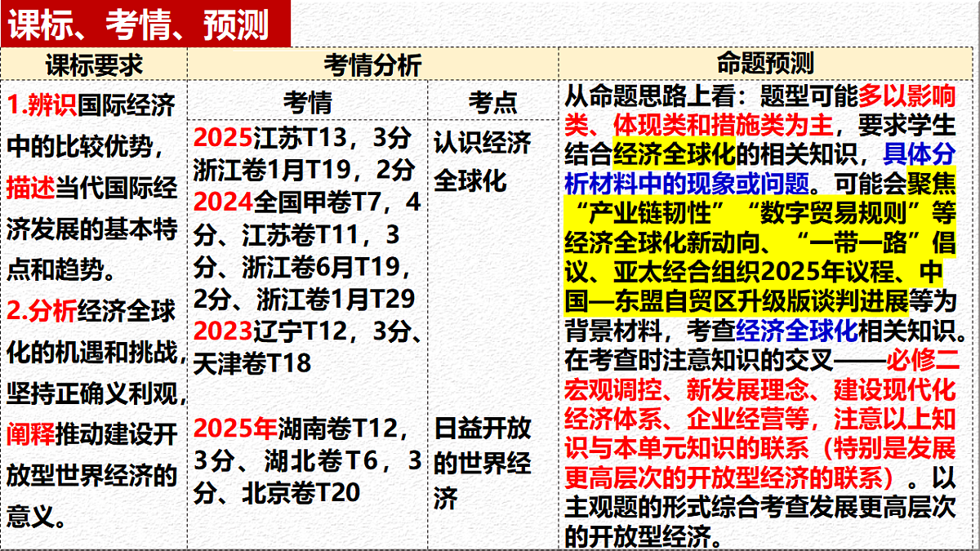Select the 命题预测 column header
The image size is (980, 551).
(x=766, y=64)
